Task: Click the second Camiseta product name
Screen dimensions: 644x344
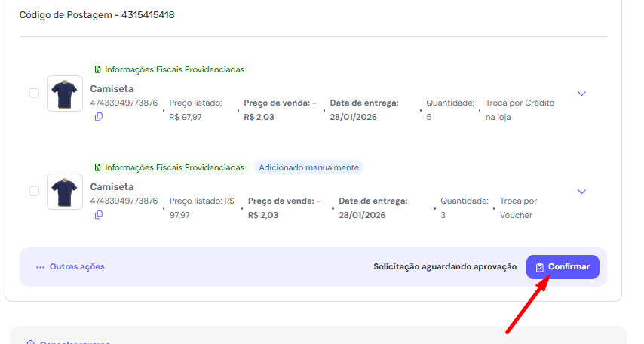Action: click(112, 186)
